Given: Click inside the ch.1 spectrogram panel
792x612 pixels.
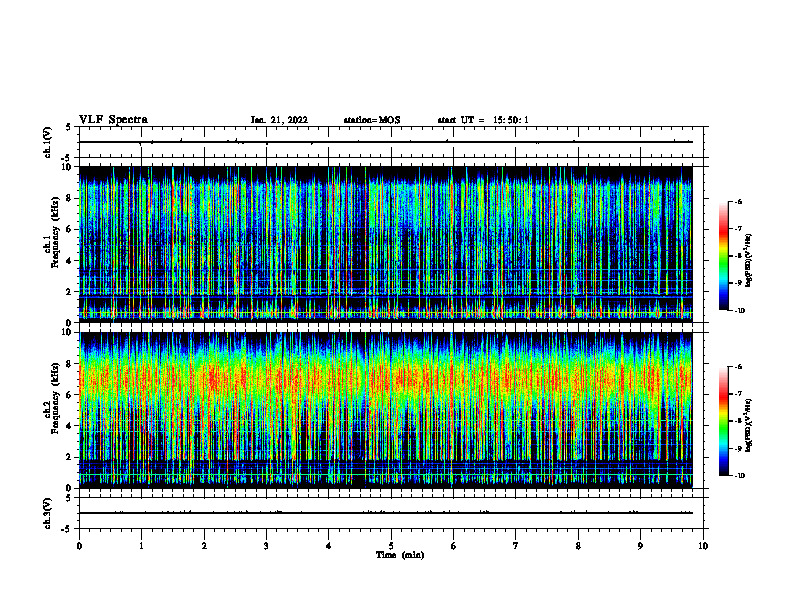Looking at the screenshot, I should click(x=386, y=244).
